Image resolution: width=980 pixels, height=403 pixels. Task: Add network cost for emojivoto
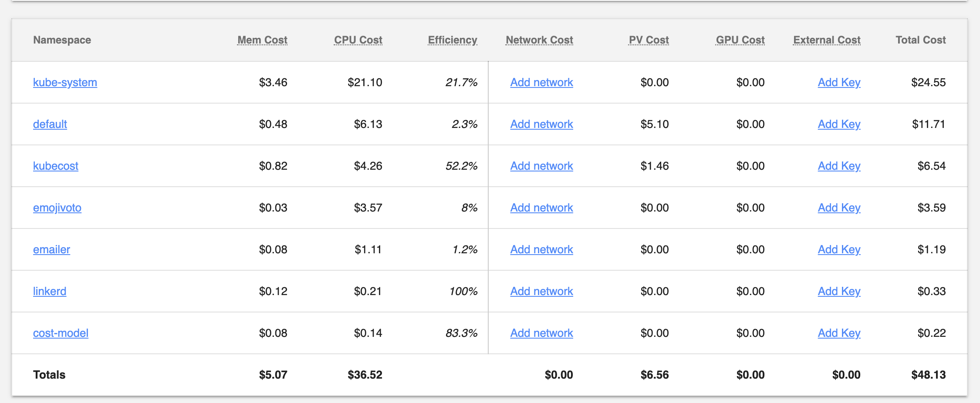(541, 208)
